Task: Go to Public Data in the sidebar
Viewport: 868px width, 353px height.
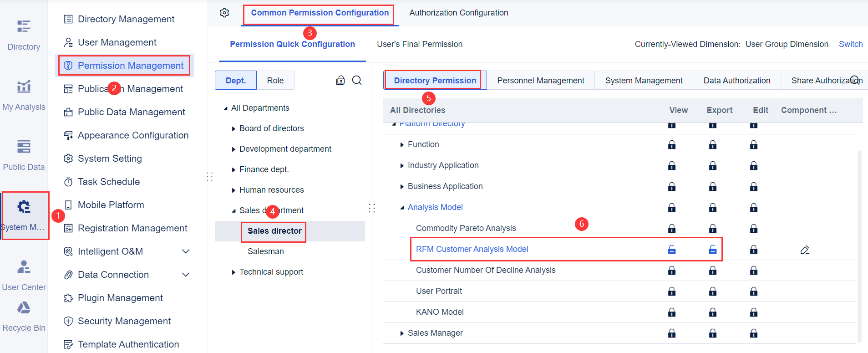Action: click(24, 154)
